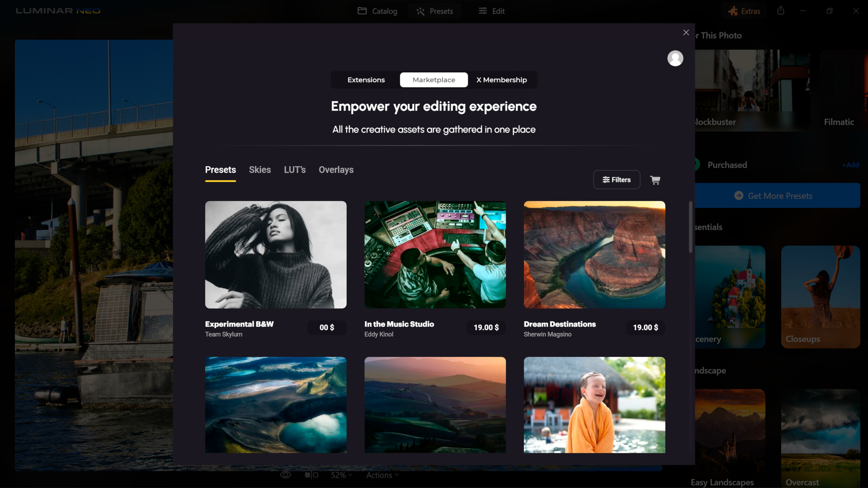This screenshot has height=488, width=868.
Task: Open the 52% zoom dropdown
Action: click(x=341, y=475)
